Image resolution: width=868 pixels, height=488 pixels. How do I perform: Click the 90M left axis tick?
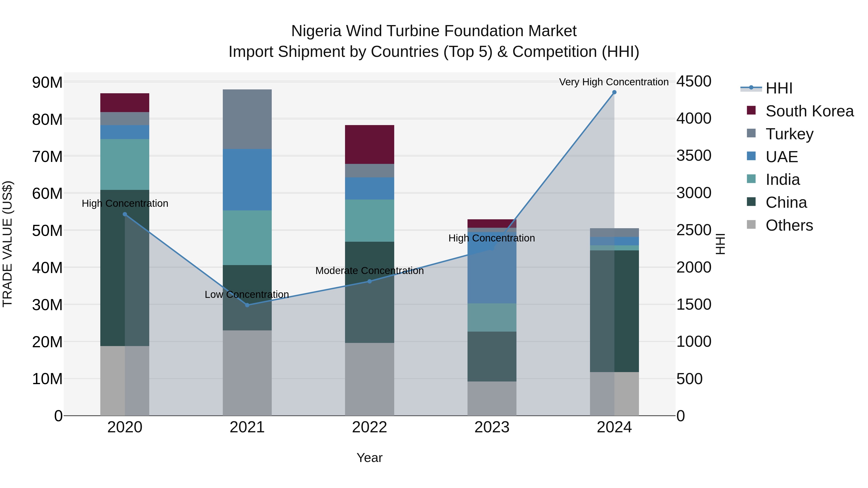pos(47,82)
